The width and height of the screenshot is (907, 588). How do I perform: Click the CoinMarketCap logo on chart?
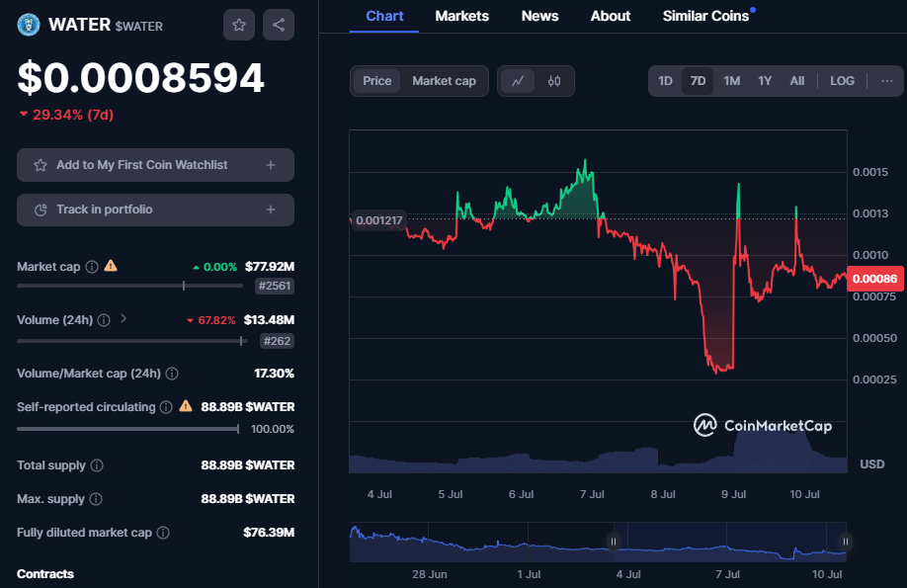coord(763,425)
